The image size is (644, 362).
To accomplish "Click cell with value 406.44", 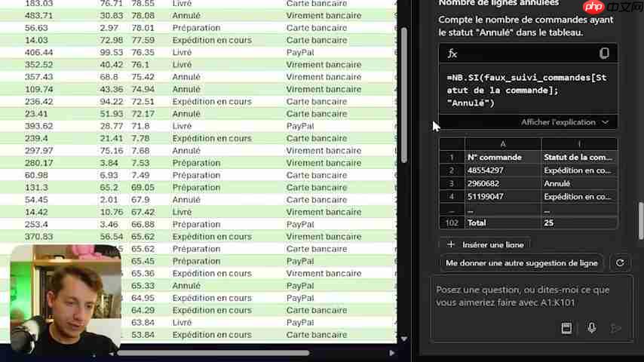I will [x=38, y=53].
